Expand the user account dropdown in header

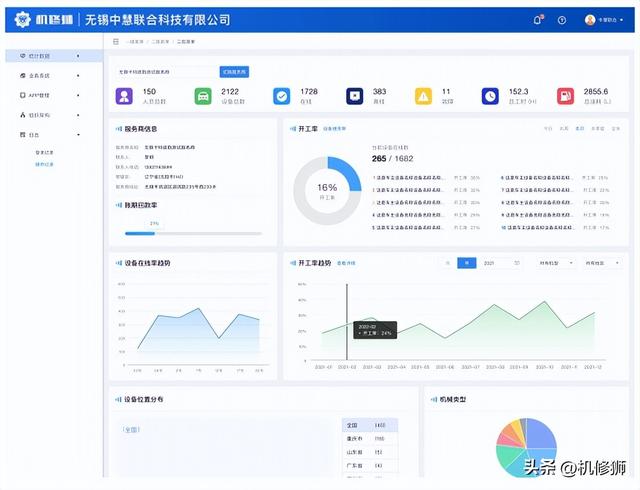point(605,20)
